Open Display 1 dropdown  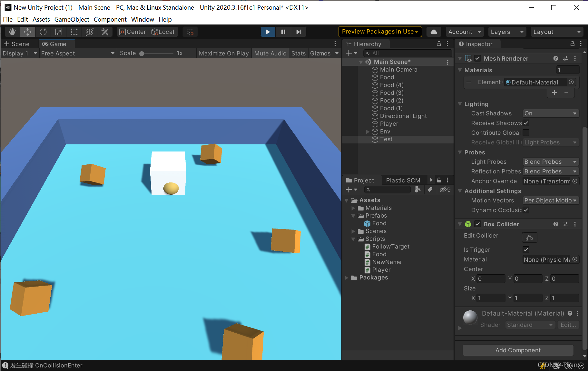click(20, 53)
